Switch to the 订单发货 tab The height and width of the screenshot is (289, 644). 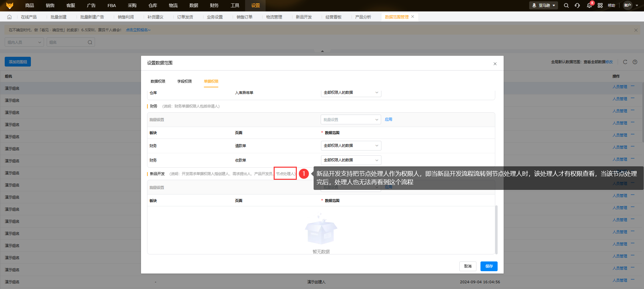tap(185, 17)
